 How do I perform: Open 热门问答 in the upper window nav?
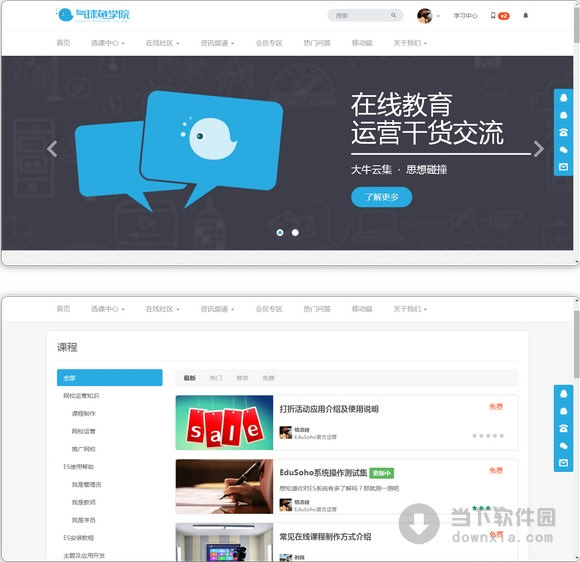point(317,43)
